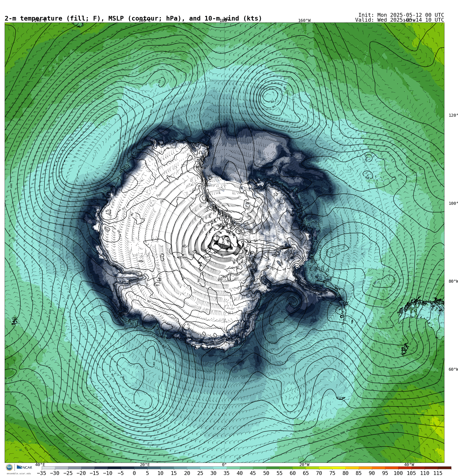Pick the yellow swatch between 75 and 80
Image resolution: width=458 pixels, height=476 pixels.
pos(339,468)
